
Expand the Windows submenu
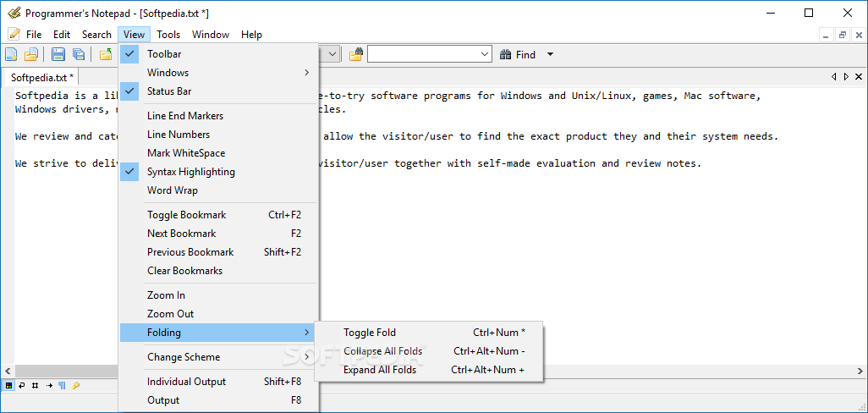click(x=219, y=73)
